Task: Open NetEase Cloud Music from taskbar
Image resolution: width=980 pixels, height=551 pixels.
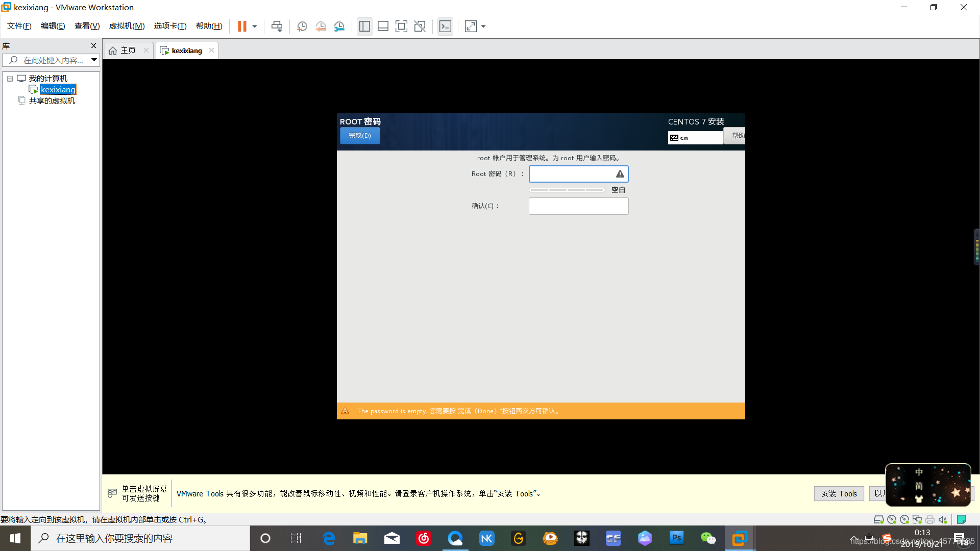Action: (x=424, y=538)
